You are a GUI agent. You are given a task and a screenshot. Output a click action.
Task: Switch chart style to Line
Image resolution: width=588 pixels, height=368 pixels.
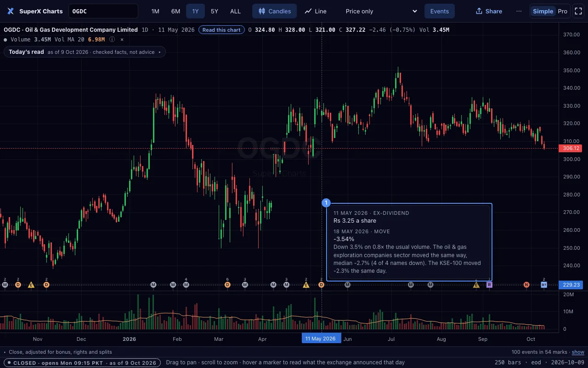(316, 11)
